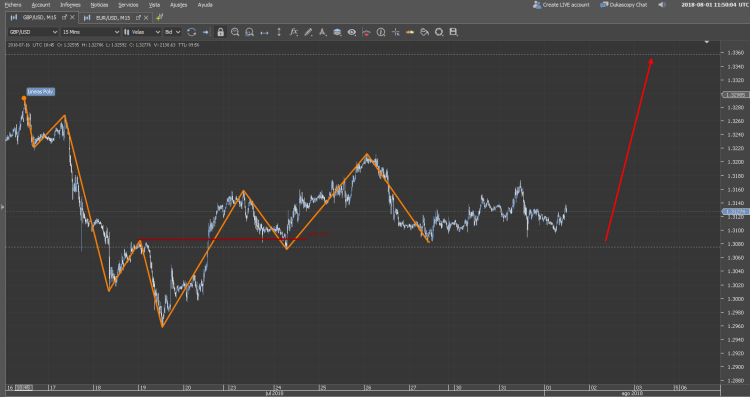Toggle the eye visibility icon
750x397 pixels.
click(x=352, y=32)
